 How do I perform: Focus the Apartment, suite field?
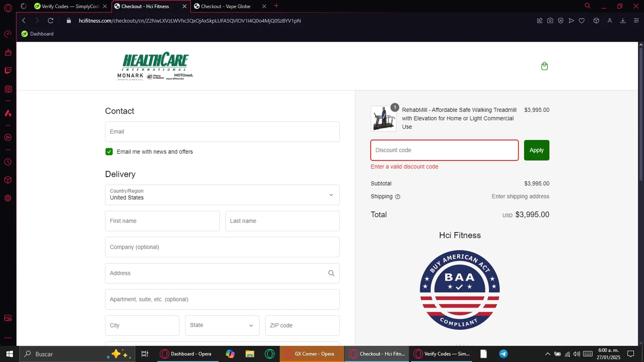click(x=222, y=299)
